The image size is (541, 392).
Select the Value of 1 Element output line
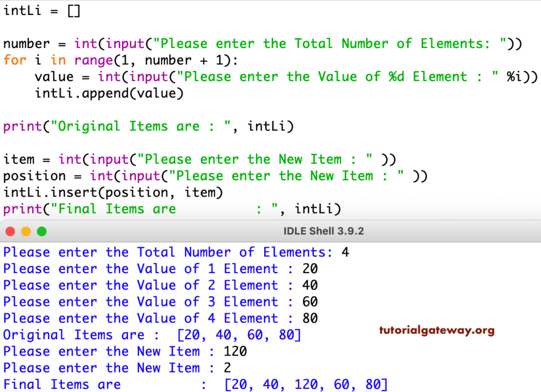pos(158,269)
